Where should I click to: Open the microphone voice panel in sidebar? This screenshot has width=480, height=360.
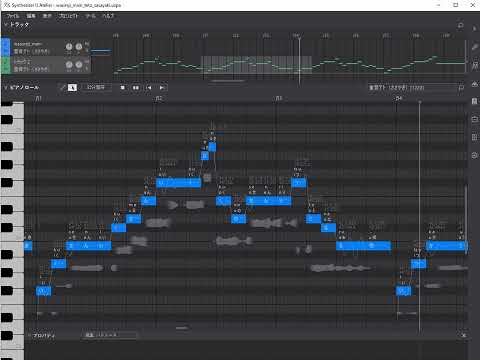475,47
